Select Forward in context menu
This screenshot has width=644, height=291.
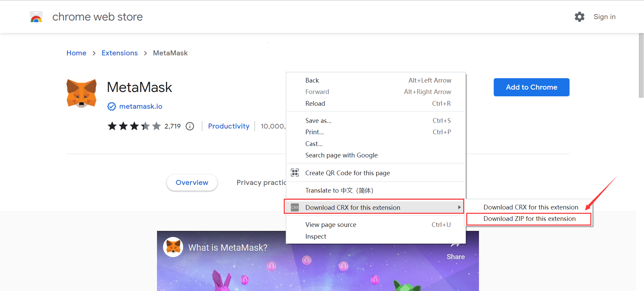(x=376, y=92)
